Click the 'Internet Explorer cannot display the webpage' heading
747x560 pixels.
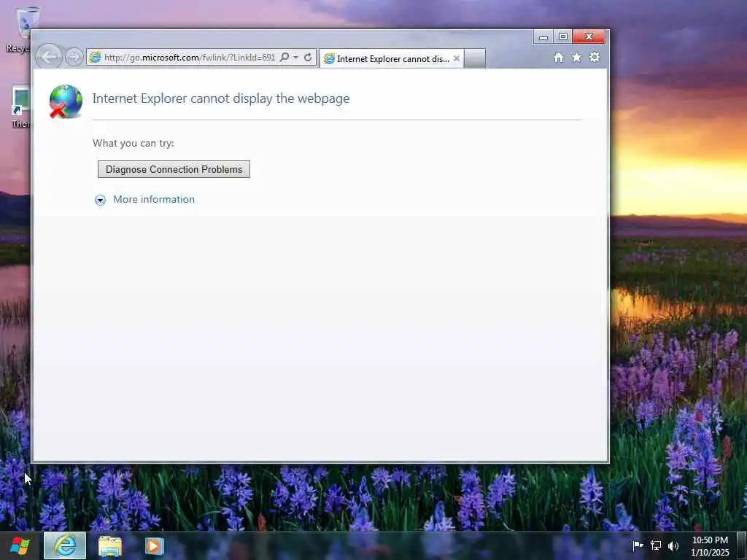click(x=221, y=98)
